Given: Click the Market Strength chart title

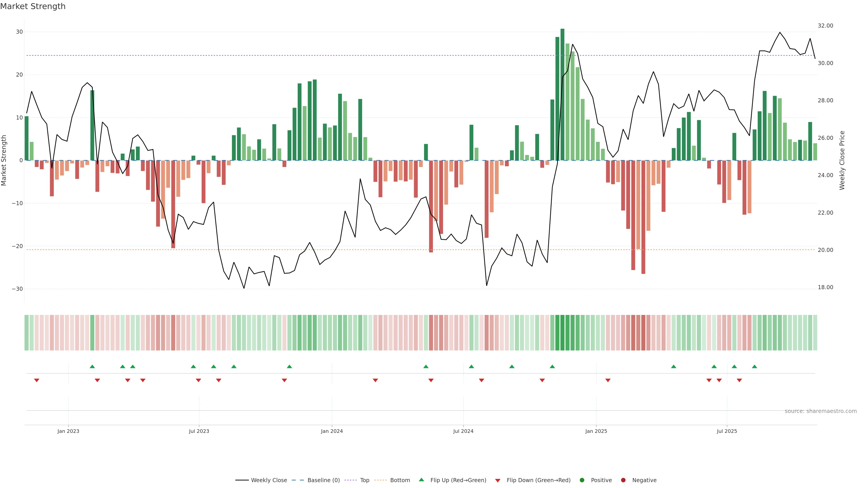Looking at the screenshot, I should pos(33,6).
